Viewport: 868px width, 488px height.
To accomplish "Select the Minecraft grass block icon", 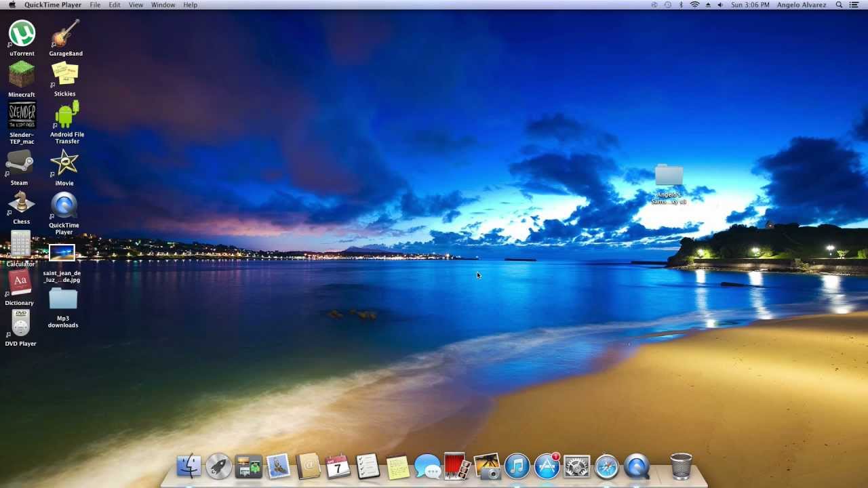I will point(21,75).
